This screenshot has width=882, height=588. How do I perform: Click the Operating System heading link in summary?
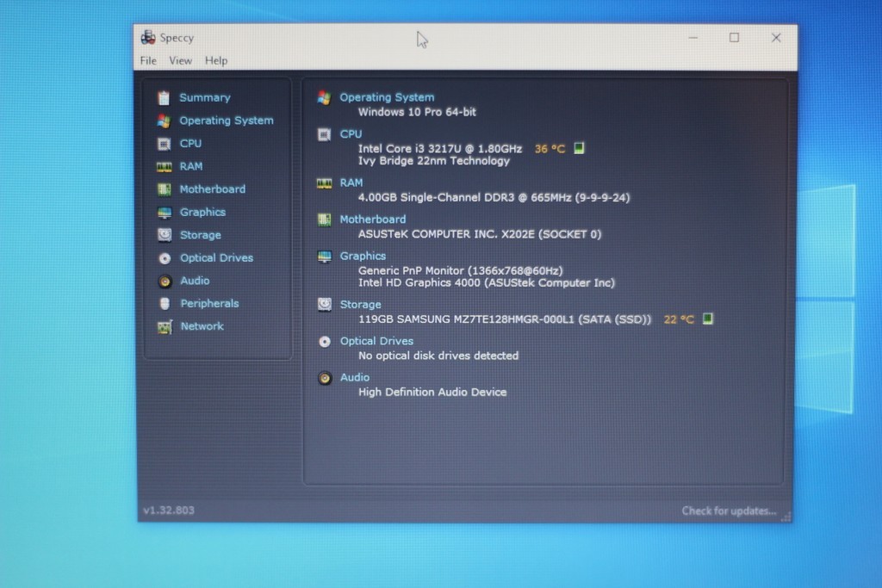(387, 98)
